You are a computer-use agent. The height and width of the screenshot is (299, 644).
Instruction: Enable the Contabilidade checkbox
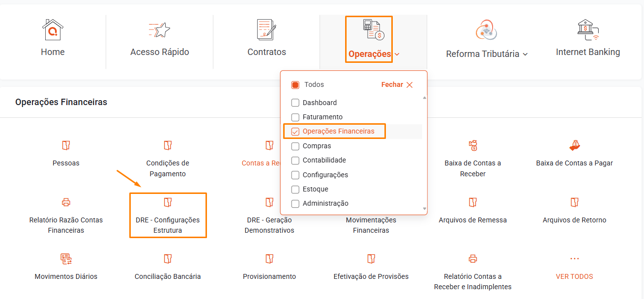pyautogui.click(x=295, y=161)
